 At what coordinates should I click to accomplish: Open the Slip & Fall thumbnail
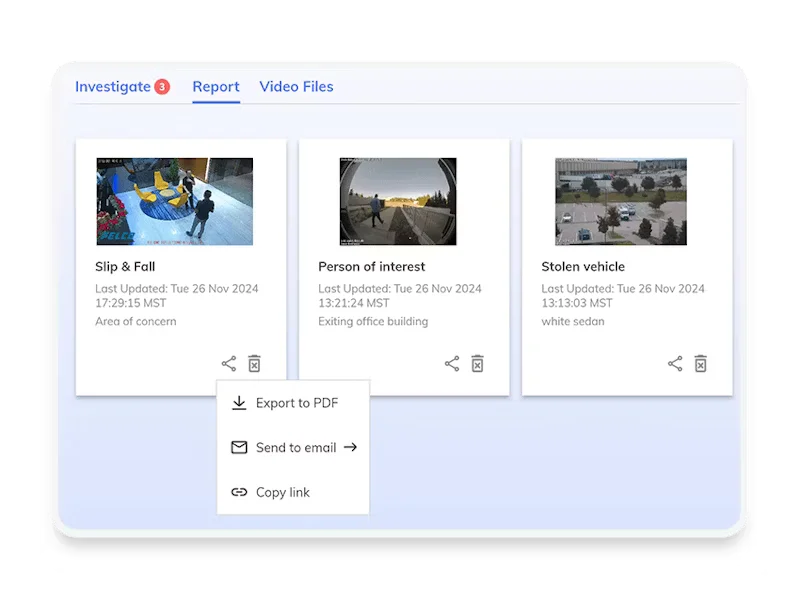(174, 201)
